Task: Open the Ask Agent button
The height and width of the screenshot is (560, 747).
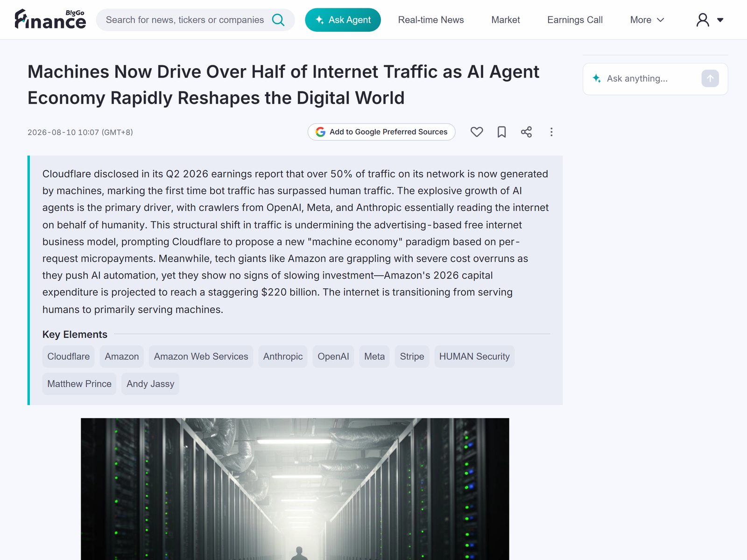Action: tap(343, 20)
